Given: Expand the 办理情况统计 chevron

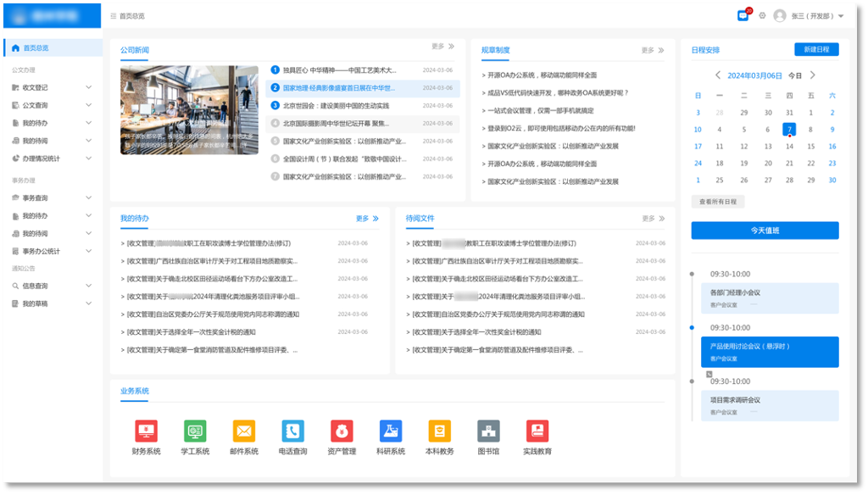Looking at the screenshot, I should [x=88, y=159].
